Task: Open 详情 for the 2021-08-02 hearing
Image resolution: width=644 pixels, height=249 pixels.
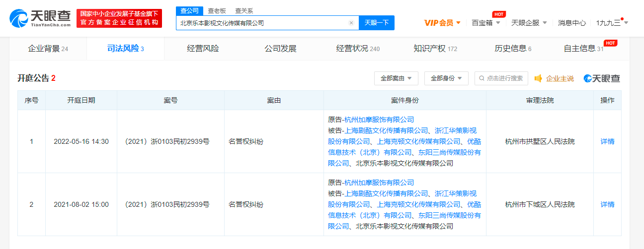Action: (607, 204)
